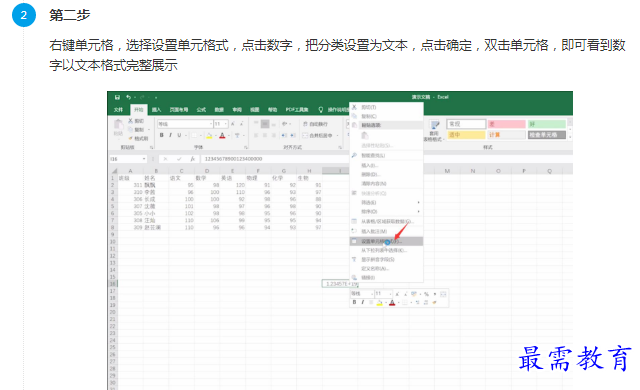Image resolution: width=640 pixels, height=390 pixels.
Task: Select the gray 检查单元格 (Check Cell) style
Action: tap(547, 135)
